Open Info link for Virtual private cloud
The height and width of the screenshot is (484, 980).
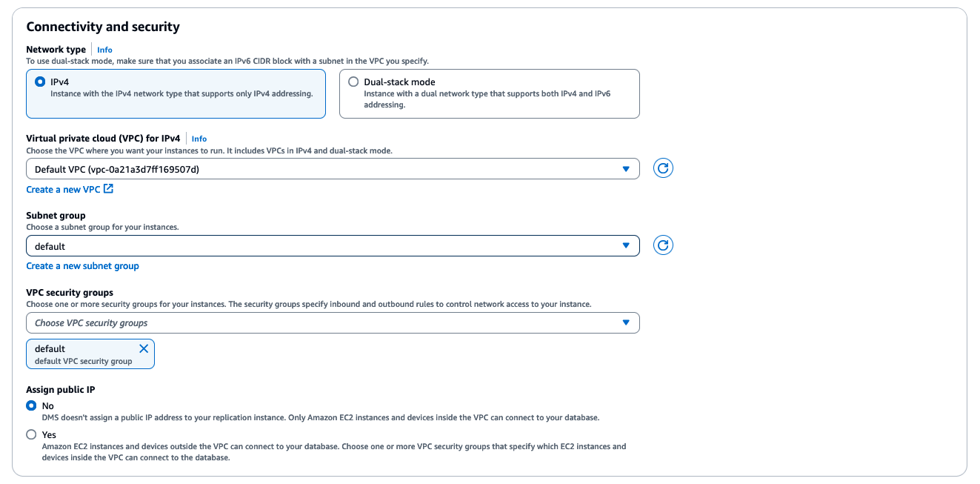point(199,139)
